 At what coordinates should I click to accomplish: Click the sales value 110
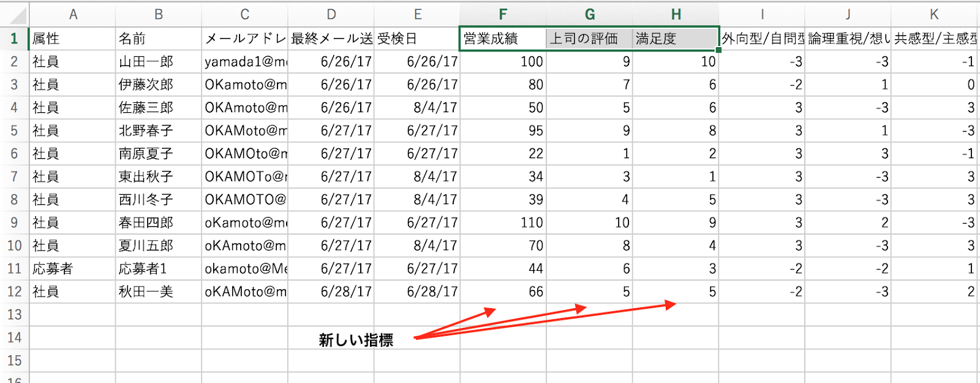pyautogui.click(x=503, y=222)
